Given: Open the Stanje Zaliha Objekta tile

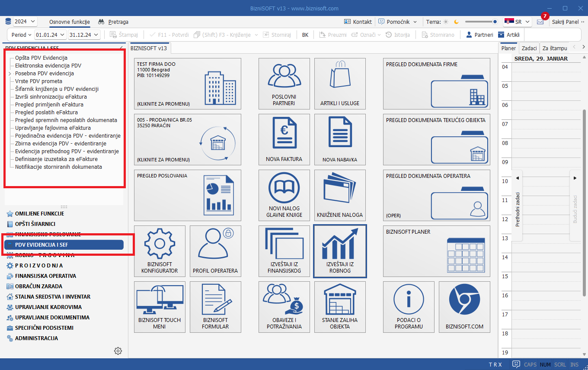Looking at the screenshot, I should (x=340, y=307).
